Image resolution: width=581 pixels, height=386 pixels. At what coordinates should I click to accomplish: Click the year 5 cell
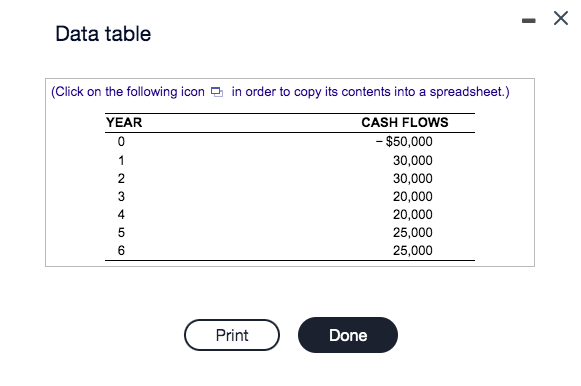coord(121,233)
